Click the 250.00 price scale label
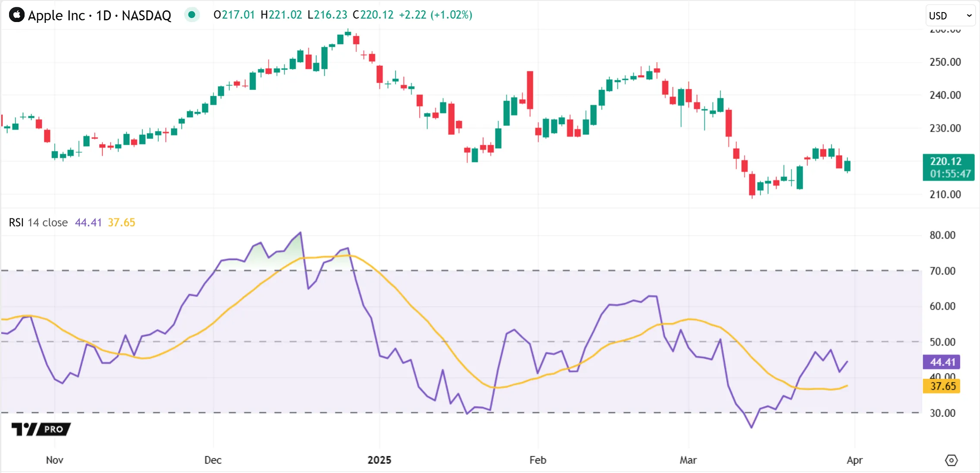Viewport: 980px width, 473px height. pyautogui.click(x=945, y=62)
